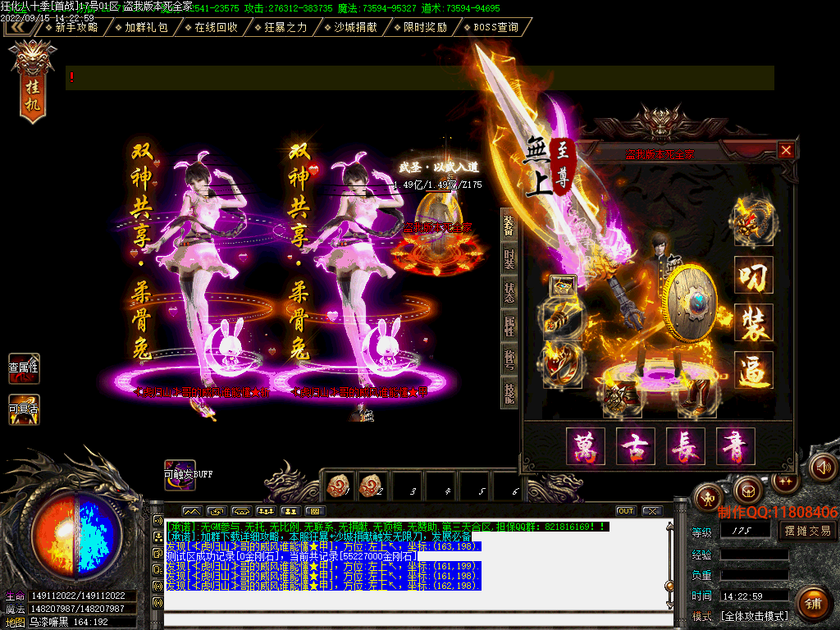Click the sound speaker round button
This screenshot has height=630, width=840.
pos(824,468)
